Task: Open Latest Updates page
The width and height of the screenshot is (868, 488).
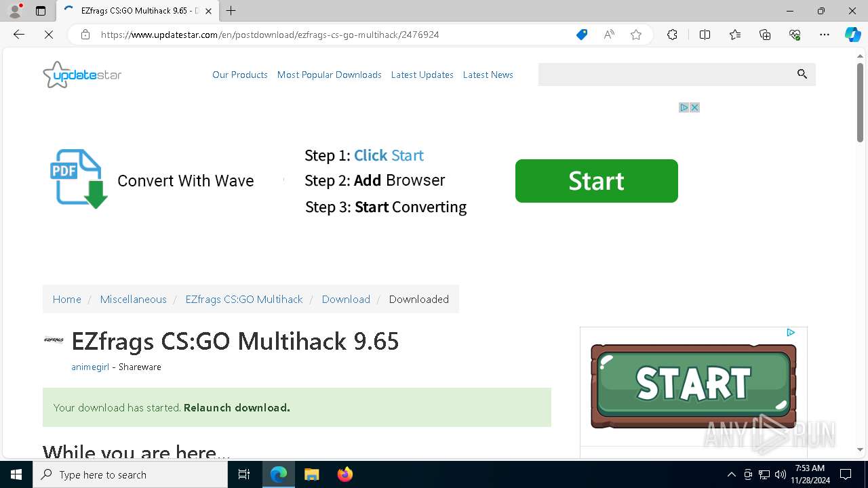Action: click(422, 75)
